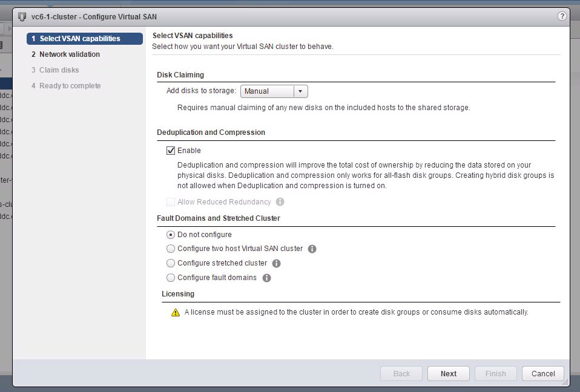Show info for Allow Reduced Redundancy
This screenshot has width=580, height=392.
(x=280, y=201)
